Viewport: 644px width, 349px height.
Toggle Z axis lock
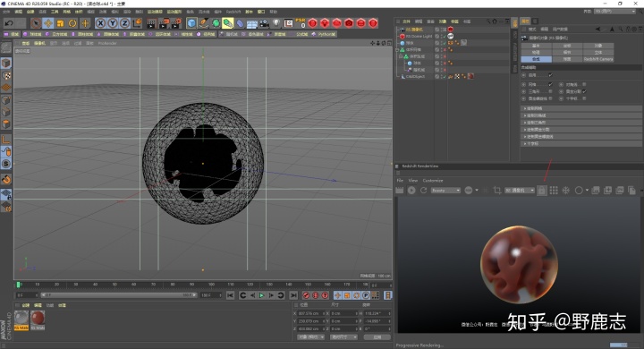click(125, 23)
